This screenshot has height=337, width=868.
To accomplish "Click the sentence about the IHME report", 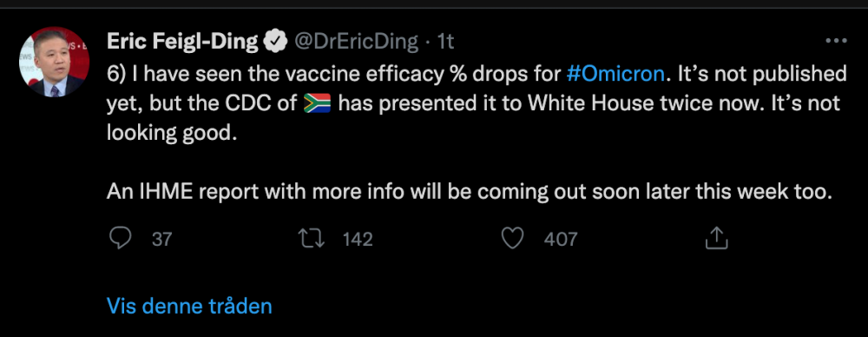I will pos(470,192).
